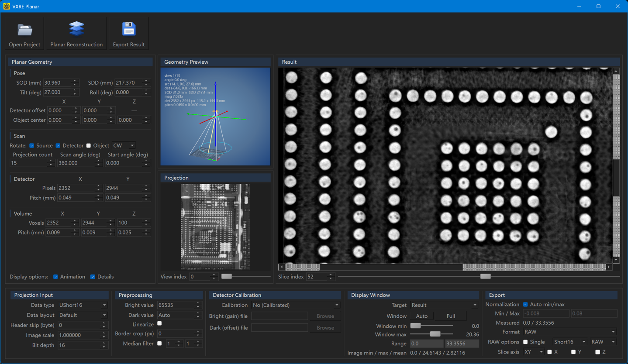
Task: Toggle Animation display option
Action: click(x=55, y=277)
